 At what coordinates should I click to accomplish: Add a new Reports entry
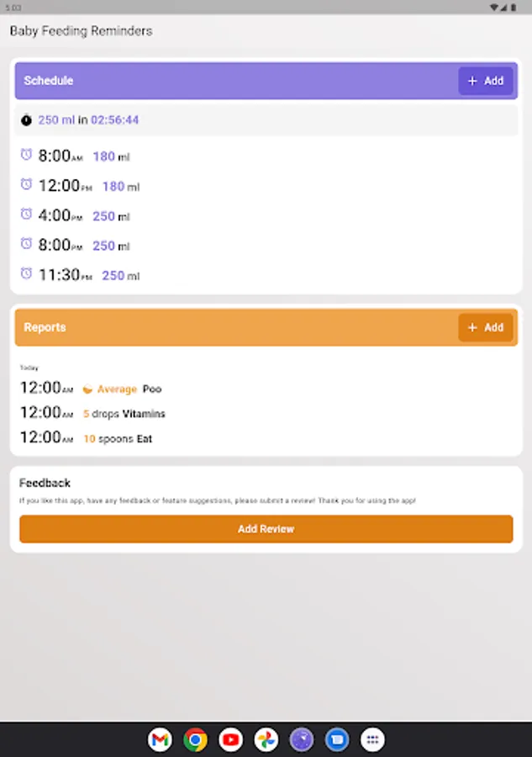(485, 327)
